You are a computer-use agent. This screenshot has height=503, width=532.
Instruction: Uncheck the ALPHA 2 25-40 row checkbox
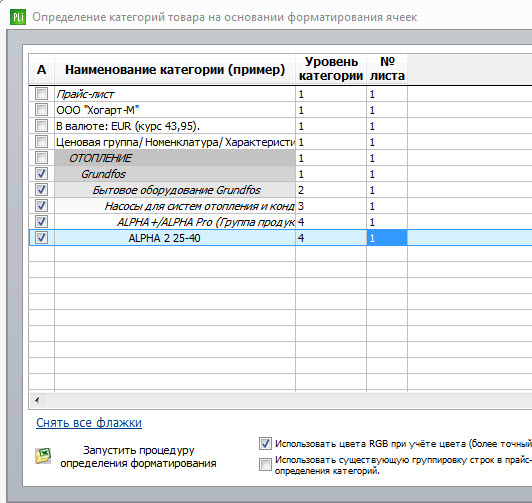[x=41, y=237]
